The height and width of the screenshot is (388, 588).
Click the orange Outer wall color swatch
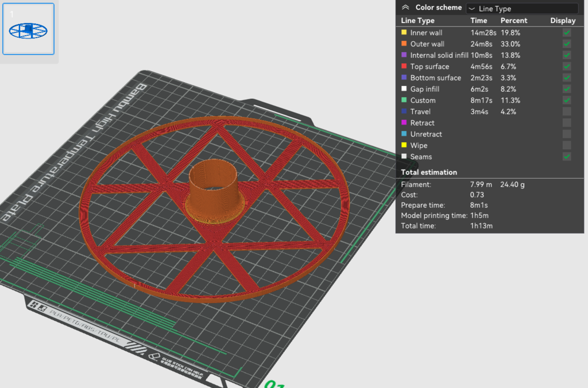pos(404,44)
